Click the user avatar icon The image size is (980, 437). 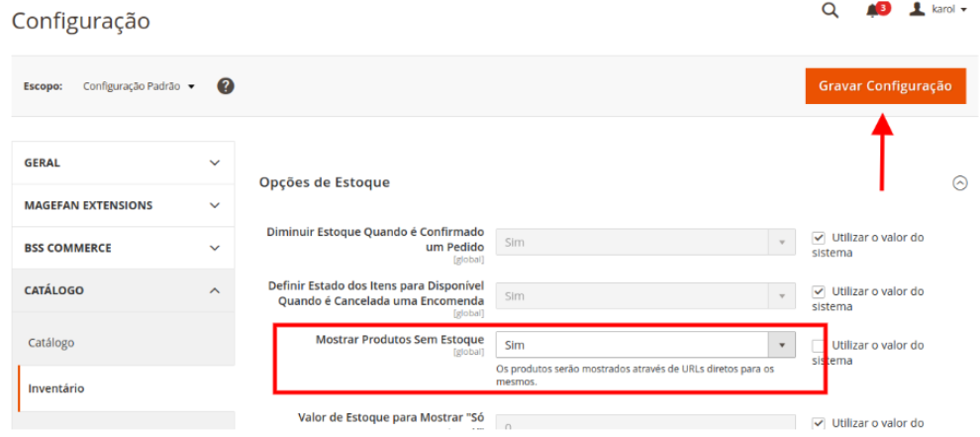point(917,10)
